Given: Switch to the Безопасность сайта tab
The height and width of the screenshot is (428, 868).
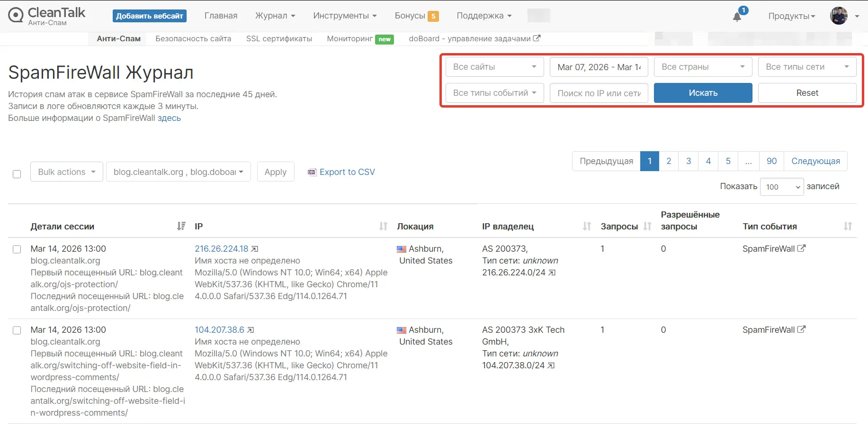Looking at the screenshot, I should pos(193,38).
